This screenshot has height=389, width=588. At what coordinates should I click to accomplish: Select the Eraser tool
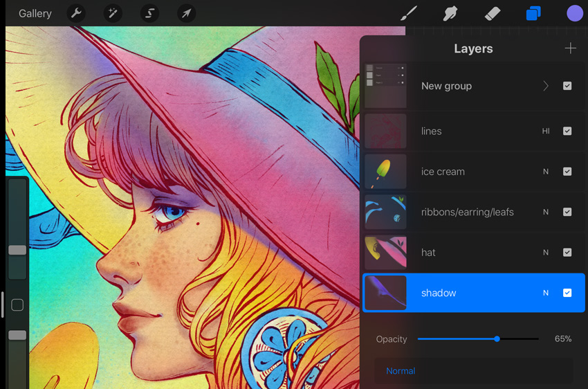[493, 14]
